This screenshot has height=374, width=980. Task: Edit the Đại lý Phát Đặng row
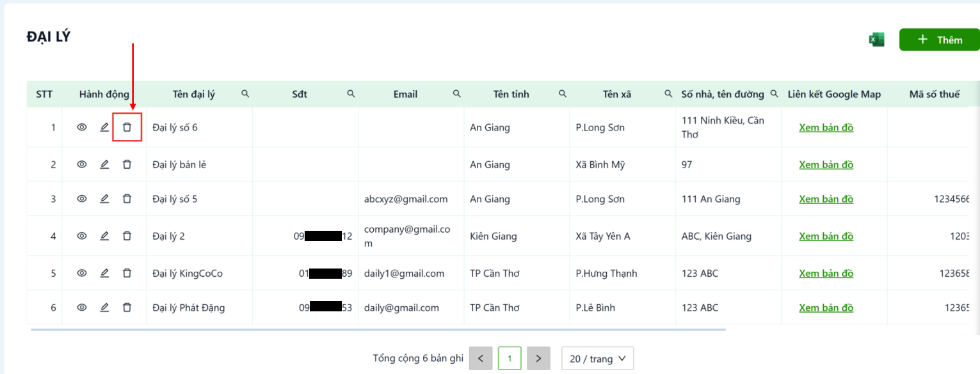tap(104, 308)
